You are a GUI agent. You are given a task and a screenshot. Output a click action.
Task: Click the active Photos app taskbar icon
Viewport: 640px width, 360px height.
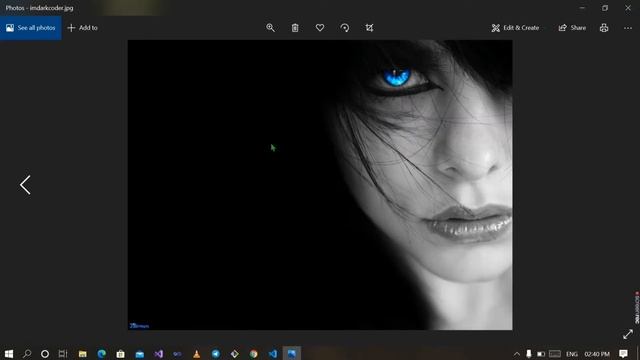click(291, 353)
